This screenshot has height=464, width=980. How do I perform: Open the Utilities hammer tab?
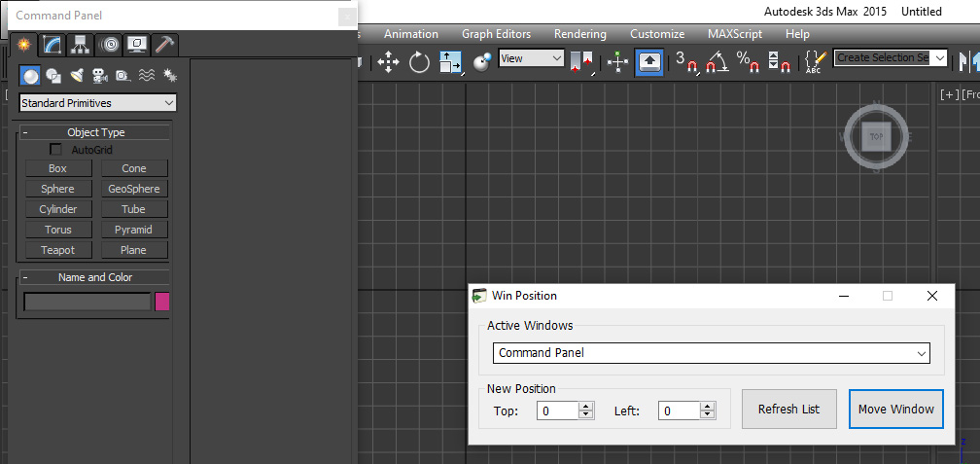[164, 45]
